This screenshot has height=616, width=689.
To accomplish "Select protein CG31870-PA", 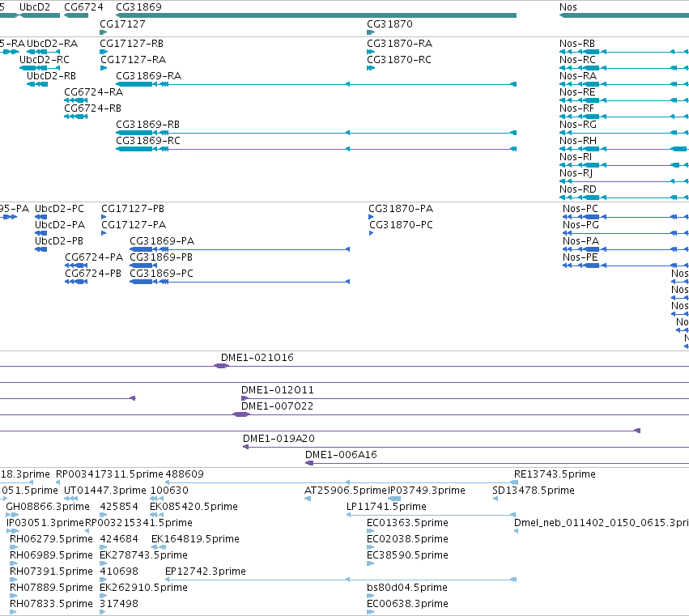I will (401, 209).
